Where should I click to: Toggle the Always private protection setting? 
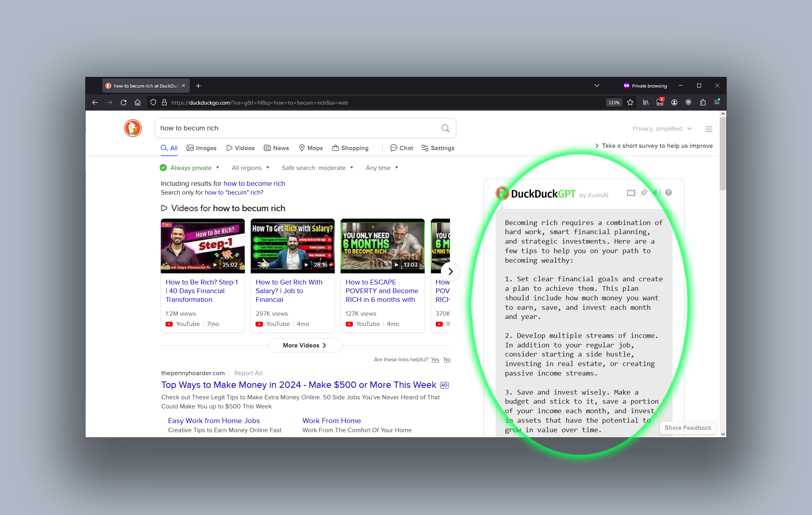click(190, 168)
